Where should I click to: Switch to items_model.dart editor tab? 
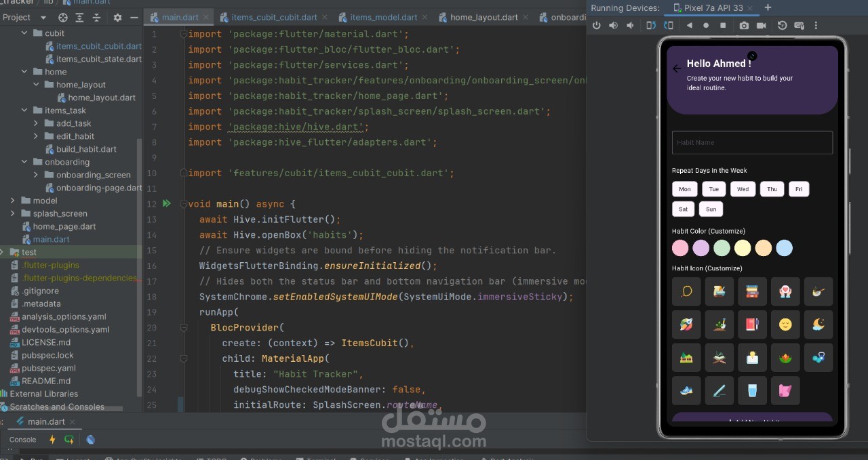377,17
